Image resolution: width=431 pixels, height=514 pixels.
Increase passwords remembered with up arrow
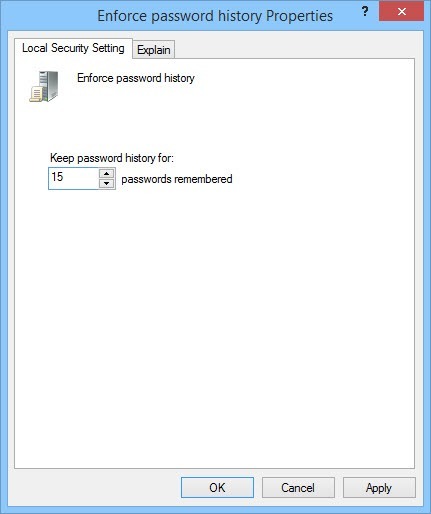(107, 174)
